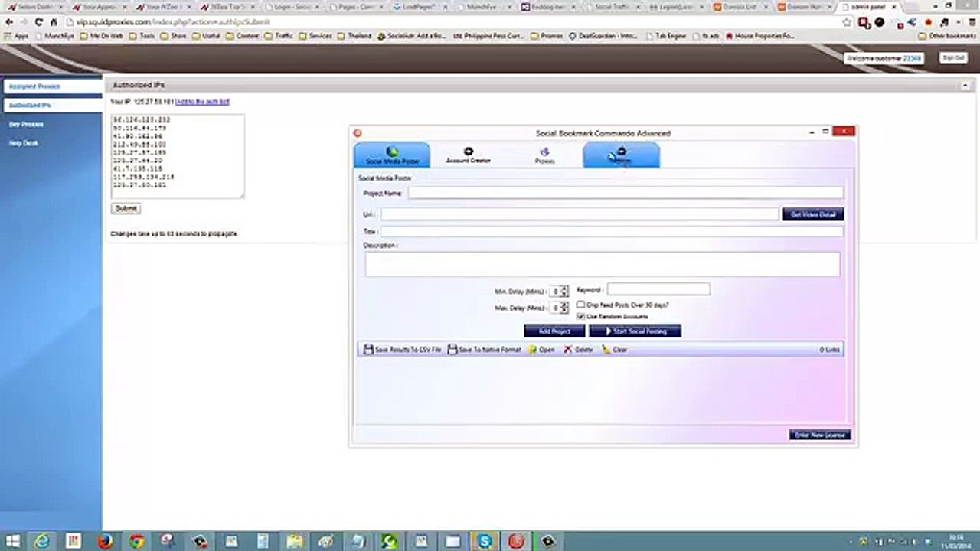Switch to the Account Creator tab

pos(468,155)
